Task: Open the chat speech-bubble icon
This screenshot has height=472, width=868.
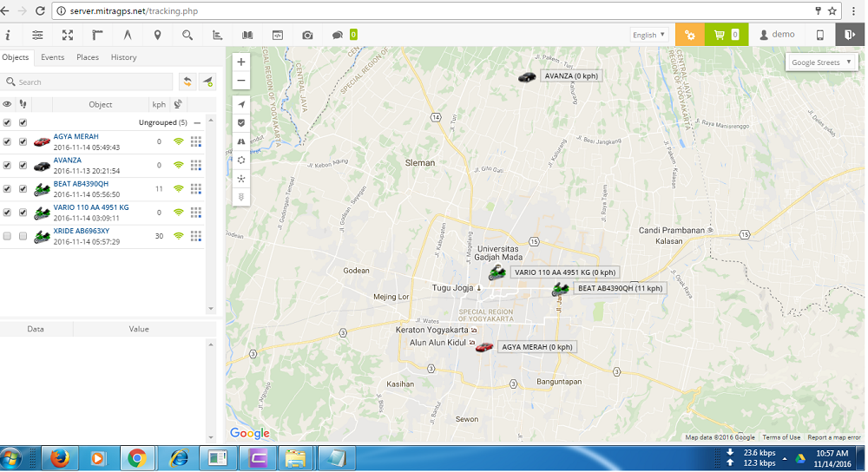Action: (x=337, y=35)
